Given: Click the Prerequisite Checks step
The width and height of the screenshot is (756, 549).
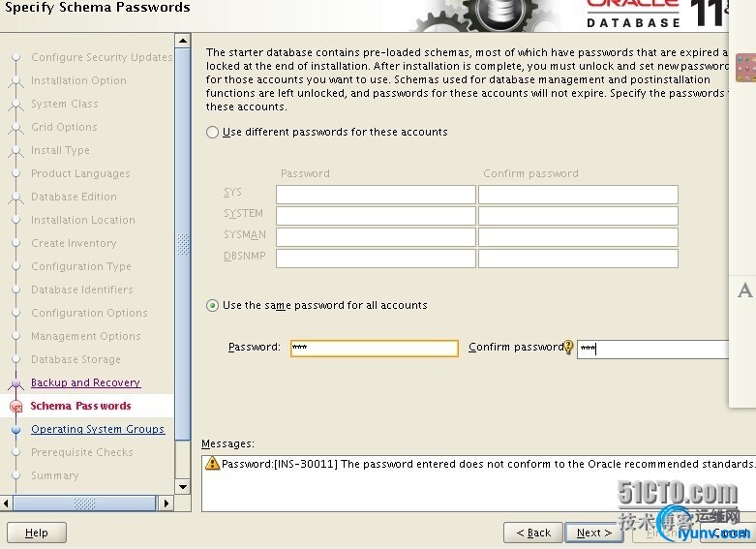Looking at the screenshot, I should [82, 452].
